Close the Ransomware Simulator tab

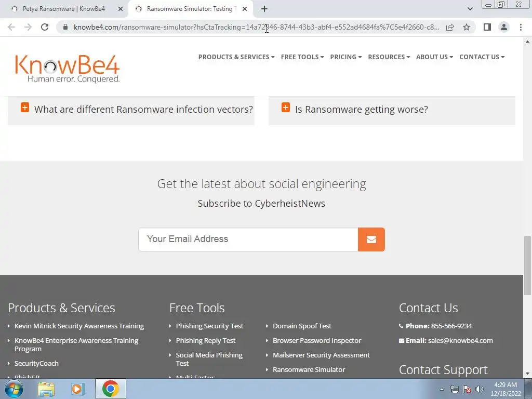click(x=245, y=9)
